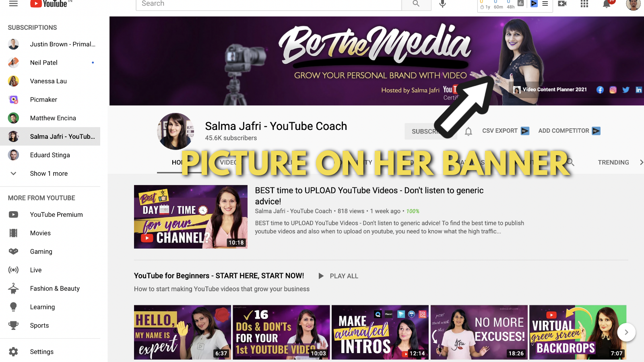Click PLAY ALL for the playlist
This screenshot has width=644, height=362.
click(x=338, y=276)
